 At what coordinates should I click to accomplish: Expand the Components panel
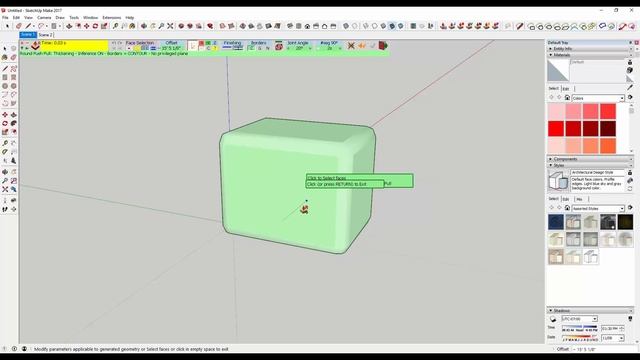point(590,159)
